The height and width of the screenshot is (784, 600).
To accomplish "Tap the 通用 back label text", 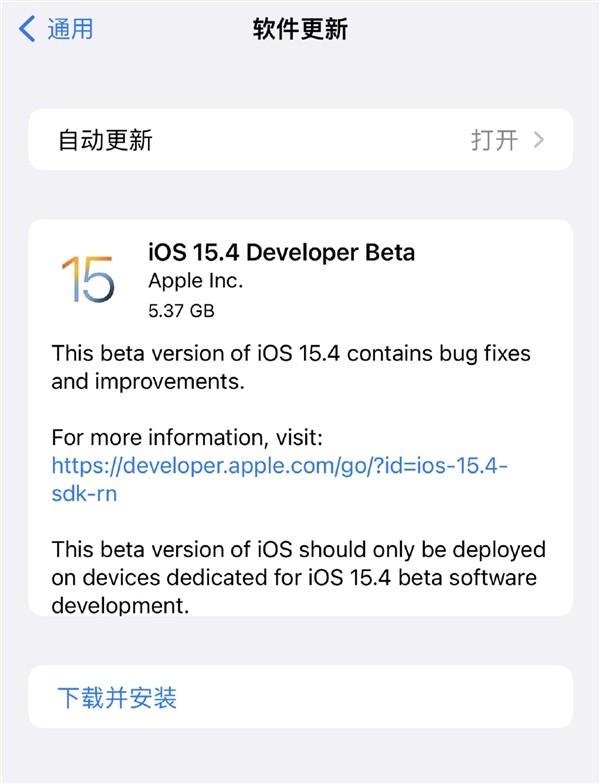I will click(x=70, y=28).
